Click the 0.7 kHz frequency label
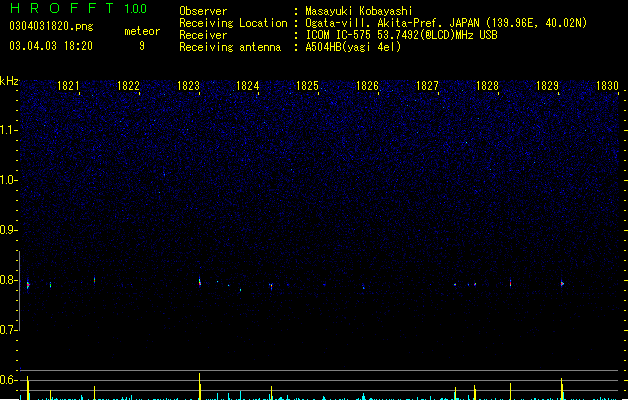Viewport: 629px width, 400px height. point(8,330)
